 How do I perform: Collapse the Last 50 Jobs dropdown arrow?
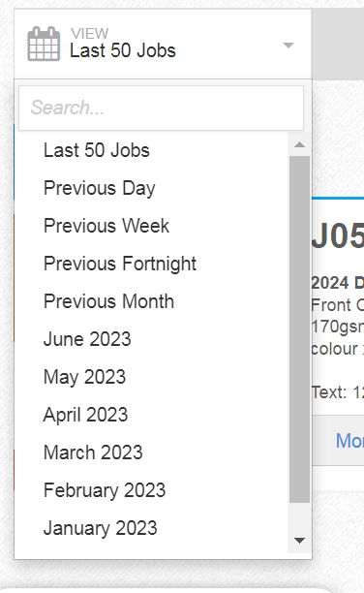tap(288, 46)
